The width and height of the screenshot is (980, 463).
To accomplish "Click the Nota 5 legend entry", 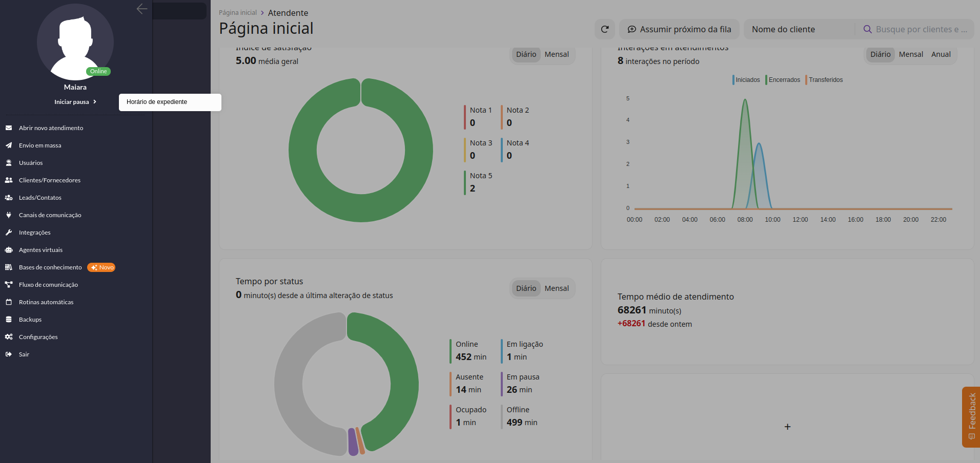I will pyautogui.click(x=478, y=182).
